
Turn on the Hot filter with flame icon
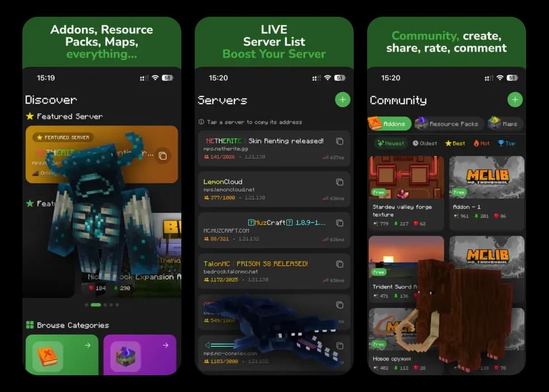[x=480, y=143]
